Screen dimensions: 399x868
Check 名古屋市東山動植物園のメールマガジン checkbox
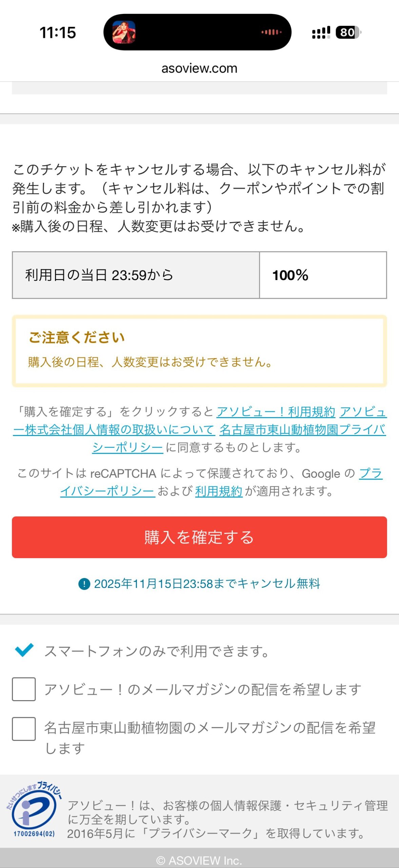pyautogui.click(x=24, y=729)
